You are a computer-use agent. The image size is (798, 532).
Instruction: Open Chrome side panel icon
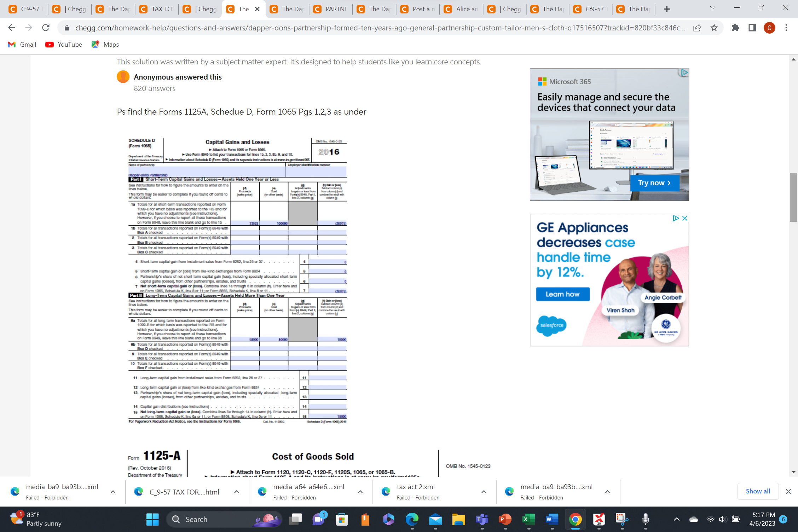(x=752, y=28)
